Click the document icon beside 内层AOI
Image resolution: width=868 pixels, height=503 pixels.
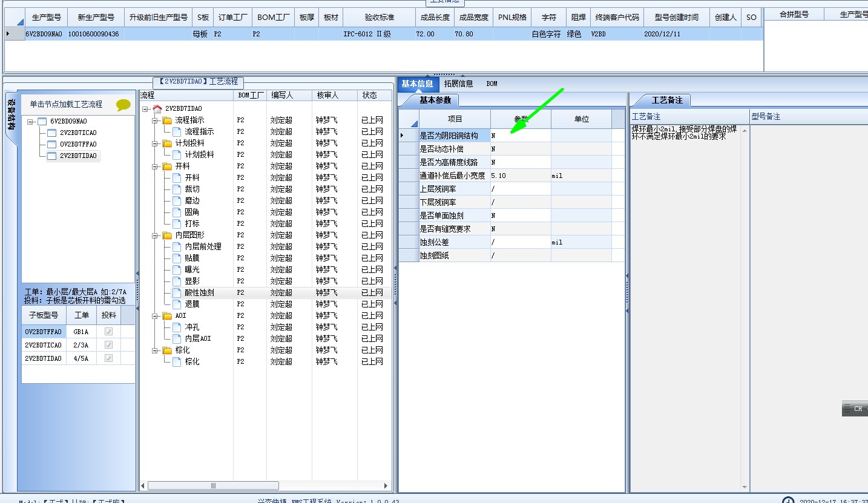tap(177, 339)
